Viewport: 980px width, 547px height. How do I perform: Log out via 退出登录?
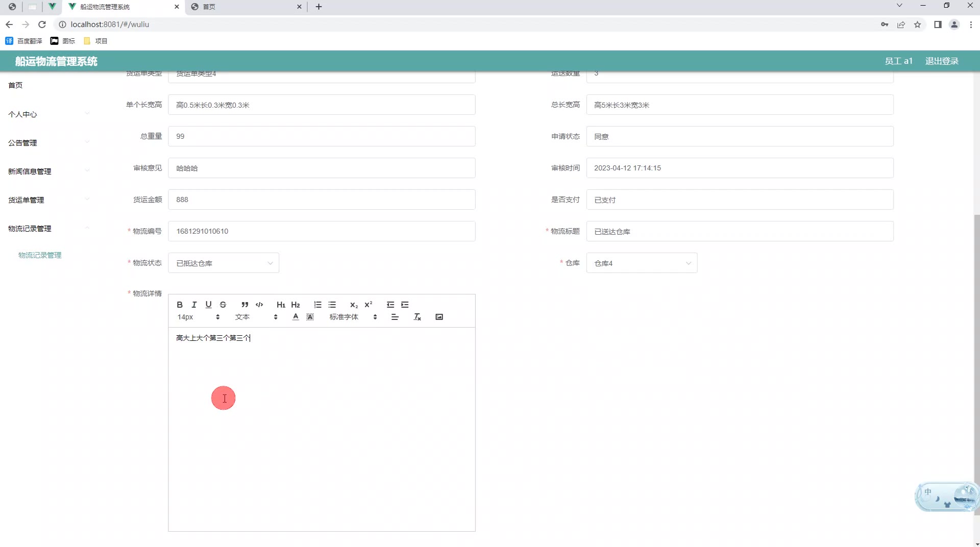pyautogui.click(x=942, y=61)
